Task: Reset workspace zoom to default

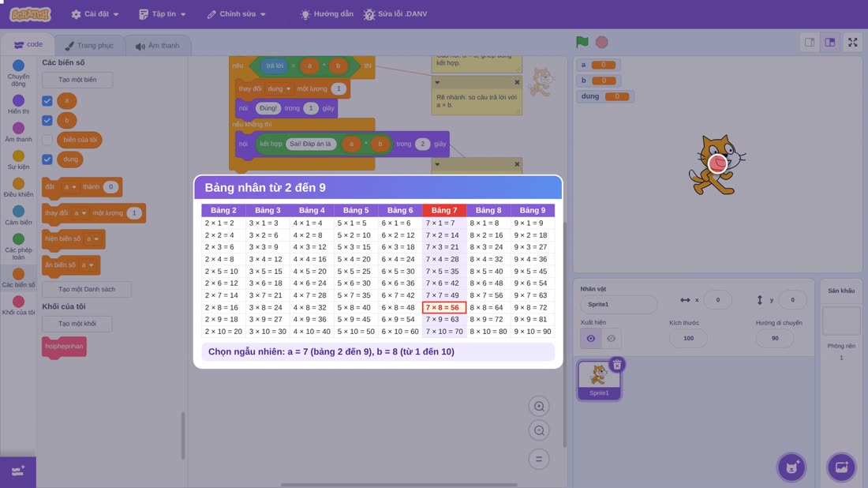Action: pyautogui.click(x=539, y=459)
